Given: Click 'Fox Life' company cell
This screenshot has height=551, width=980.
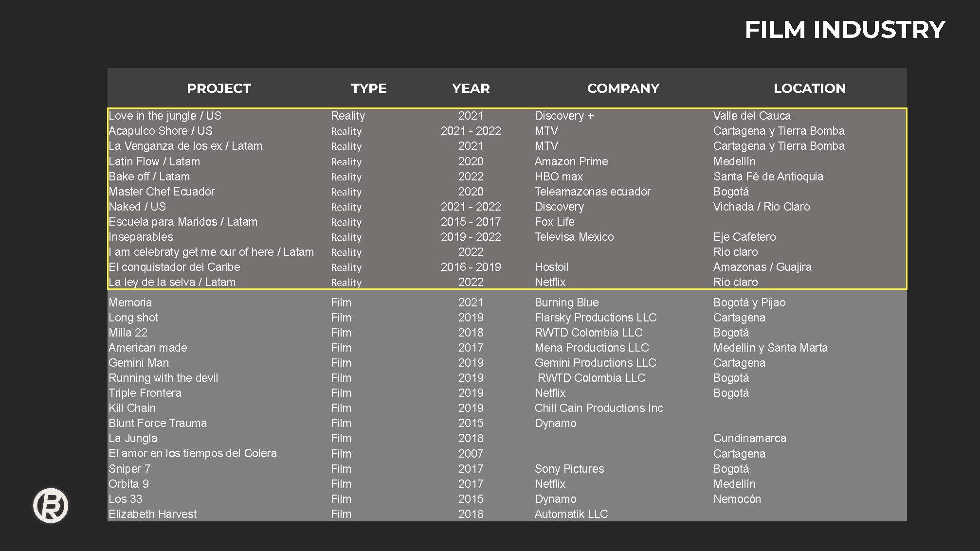Looking at the screenshot, I should tap(555, 222).
